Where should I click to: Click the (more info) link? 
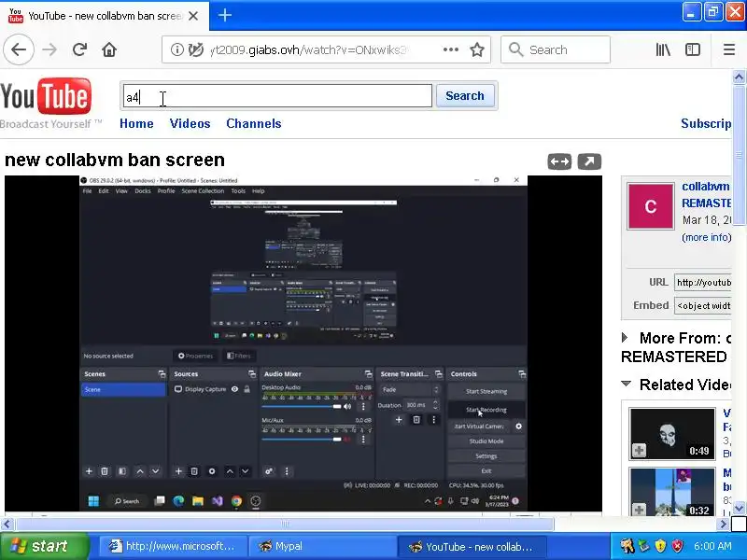[x=707, y=237]
